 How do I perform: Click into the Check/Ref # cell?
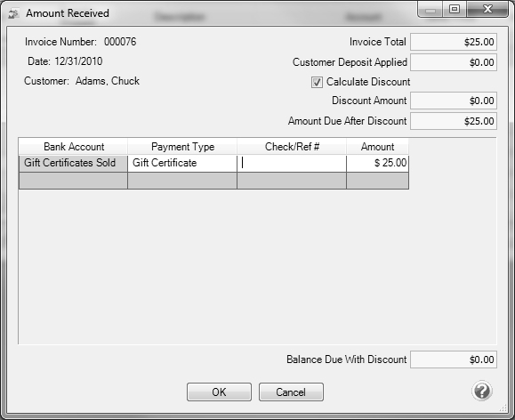tap(292, 163)
